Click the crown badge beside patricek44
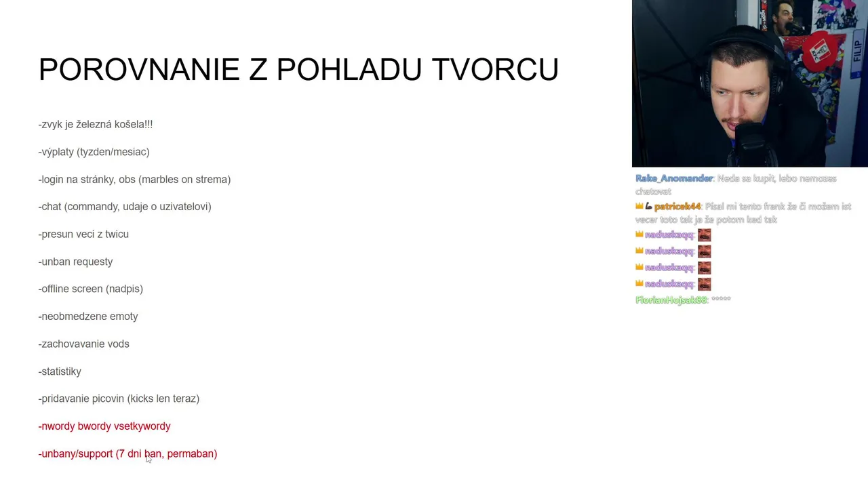Image resolution: width=868 pixels, height=488 pixels. point(639,206)
